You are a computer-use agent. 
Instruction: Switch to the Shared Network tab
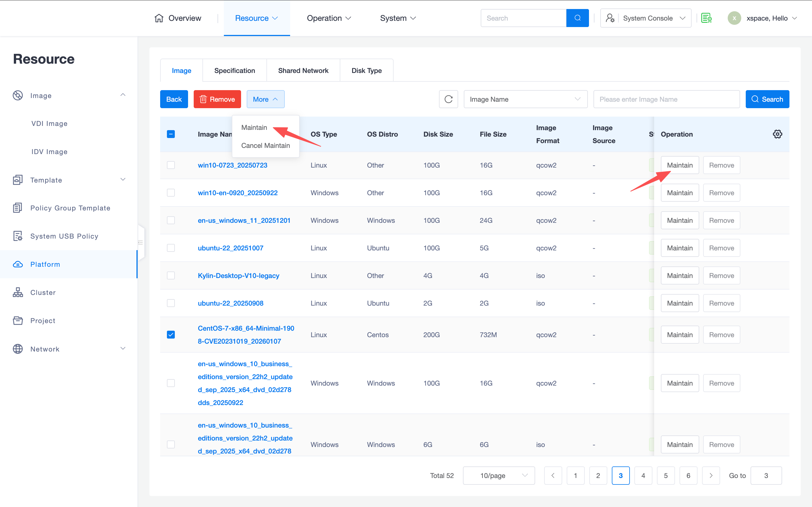pos(303,70)
